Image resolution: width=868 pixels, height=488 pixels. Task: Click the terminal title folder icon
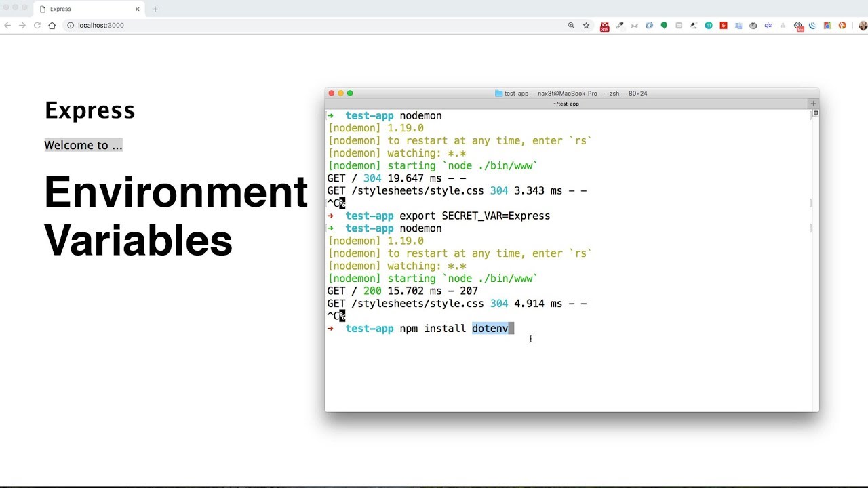click(498, 94)
